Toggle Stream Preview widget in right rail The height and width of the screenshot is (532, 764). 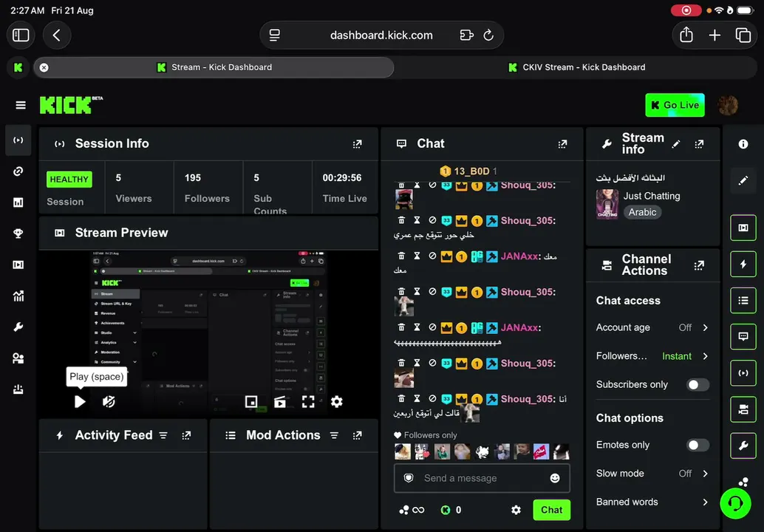743,228
